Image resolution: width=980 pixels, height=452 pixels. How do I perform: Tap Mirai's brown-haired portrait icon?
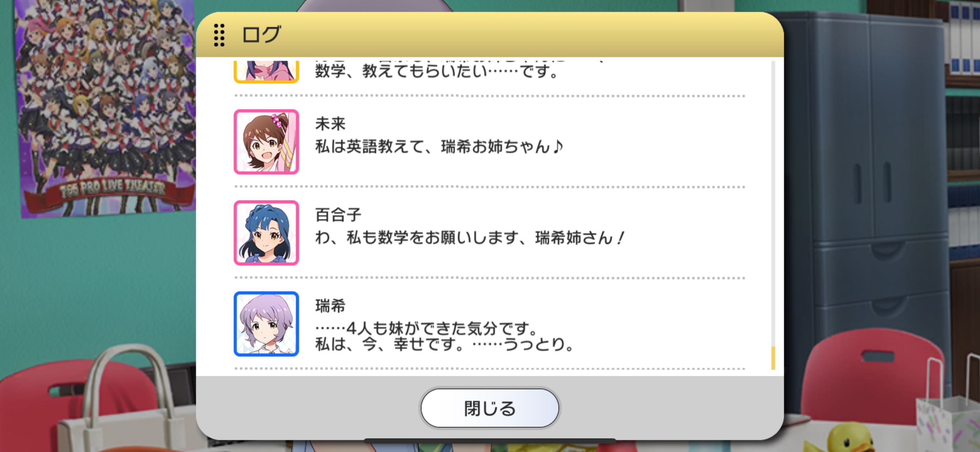[x=266, y=142]
